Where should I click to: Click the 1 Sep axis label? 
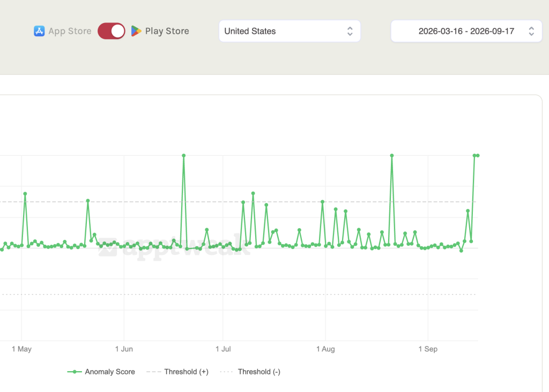pyautogui.click(x=428, y=349)
